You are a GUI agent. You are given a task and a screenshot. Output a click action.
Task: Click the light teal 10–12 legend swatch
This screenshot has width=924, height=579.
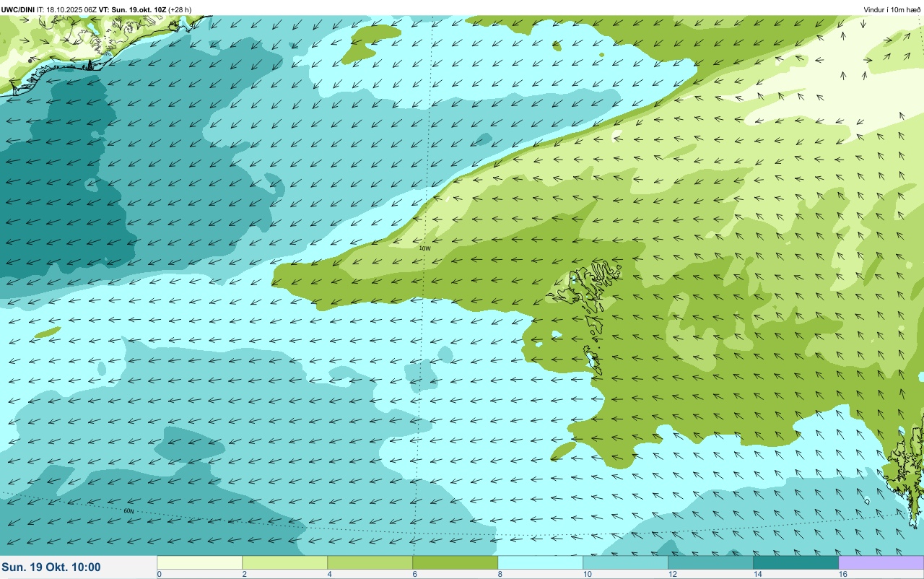(626, 562)
